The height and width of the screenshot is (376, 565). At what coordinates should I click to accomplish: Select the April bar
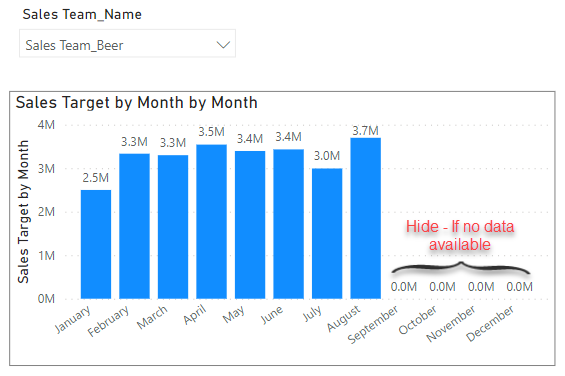point(212,222)
